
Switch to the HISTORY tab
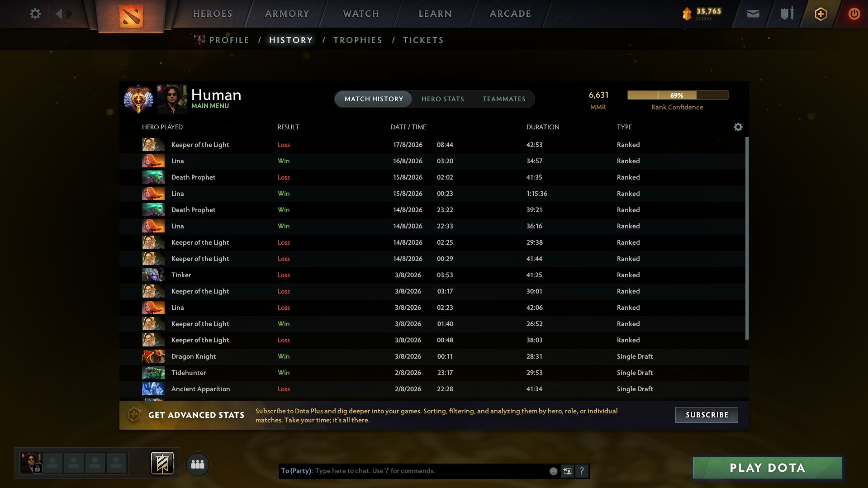tap(291, 40)
